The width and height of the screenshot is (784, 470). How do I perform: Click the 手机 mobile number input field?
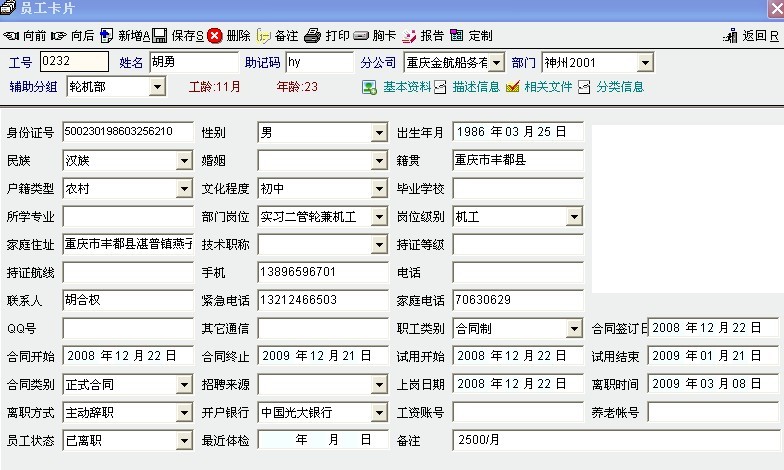[x=322, y=272]
